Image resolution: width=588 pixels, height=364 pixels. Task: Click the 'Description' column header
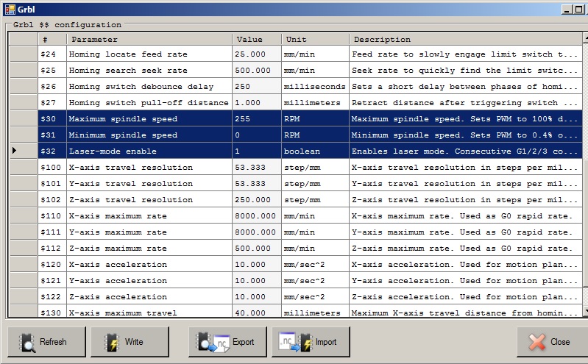[x=466, y=40]
